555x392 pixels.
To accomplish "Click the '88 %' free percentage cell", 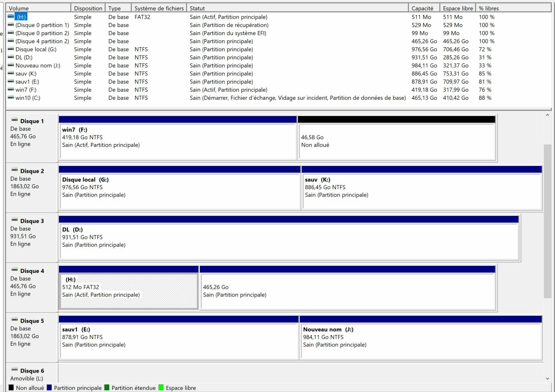I will (x=485, y=97).
